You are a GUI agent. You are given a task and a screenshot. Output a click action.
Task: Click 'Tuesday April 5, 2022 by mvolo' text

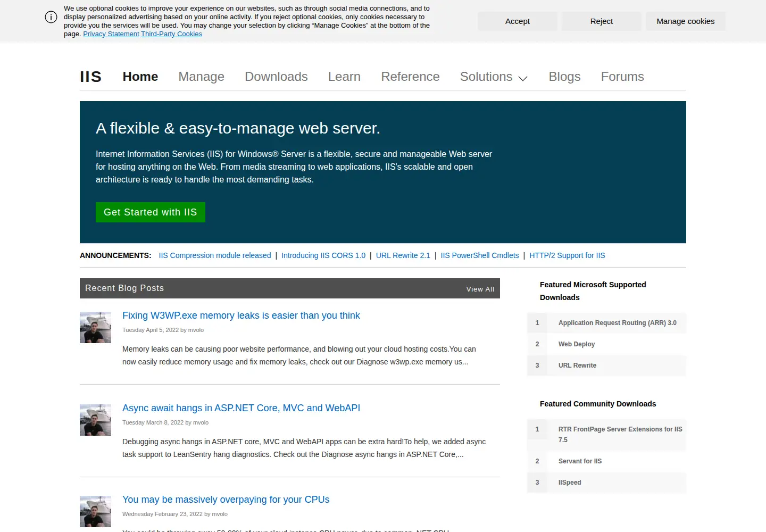(x=163, y=330)
